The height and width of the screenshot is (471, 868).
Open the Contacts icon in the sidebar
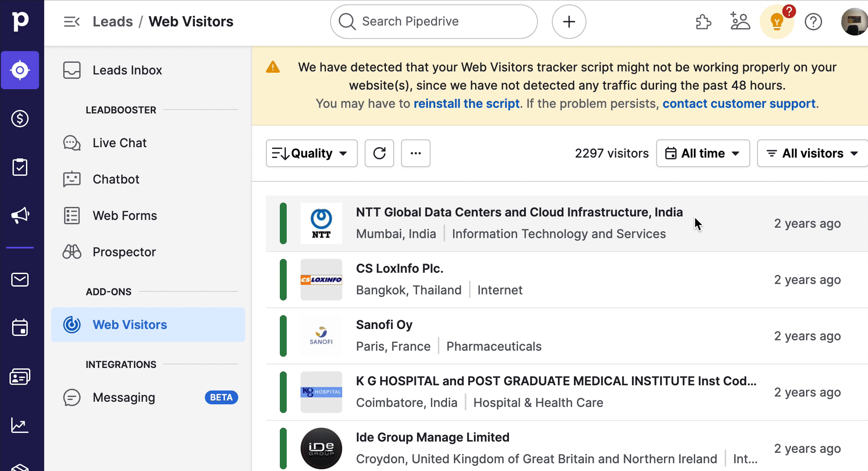coord(20,376)
